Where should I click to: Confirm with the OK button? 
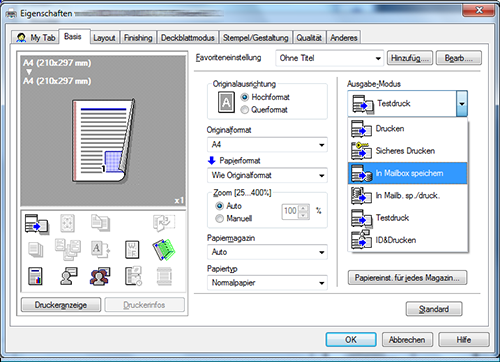pyautogui.click(x=351, y=340)
